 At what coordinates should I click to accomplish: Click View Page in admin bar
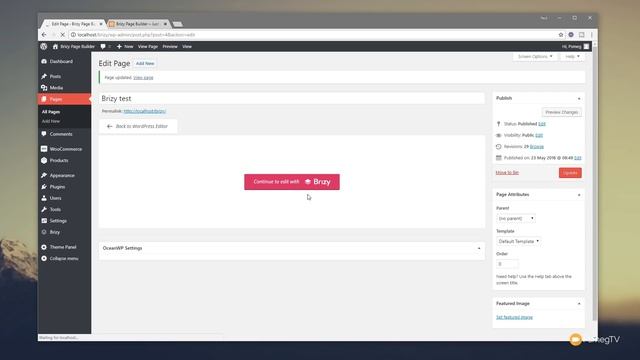pos(148,47)
